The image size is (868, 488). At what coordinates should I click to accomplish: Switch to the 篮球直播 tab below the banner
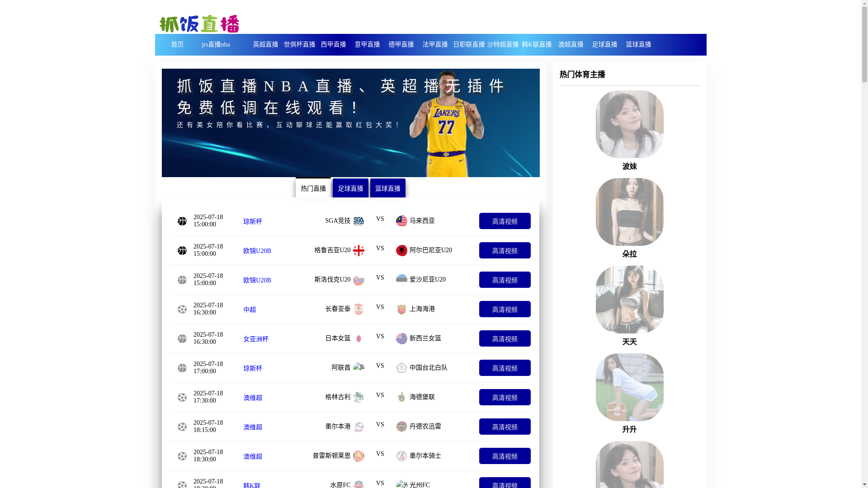pos(387,188)
